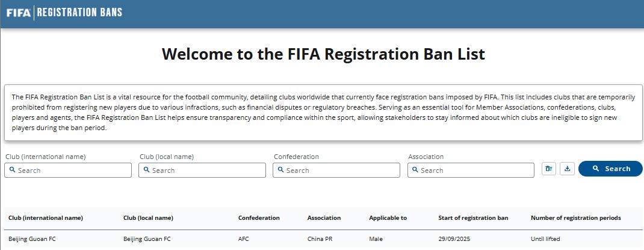The height and width of the screenshot is (250, 644).
Task: Click the Club (international name) search field
Action: point(72,170)
